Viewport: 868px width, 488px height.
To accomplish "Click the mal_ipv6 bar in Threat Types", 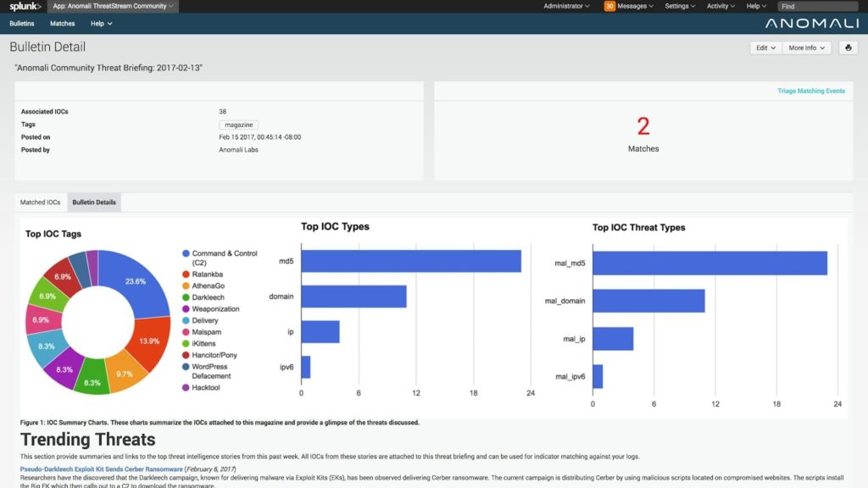I will [x=598, y=377].
